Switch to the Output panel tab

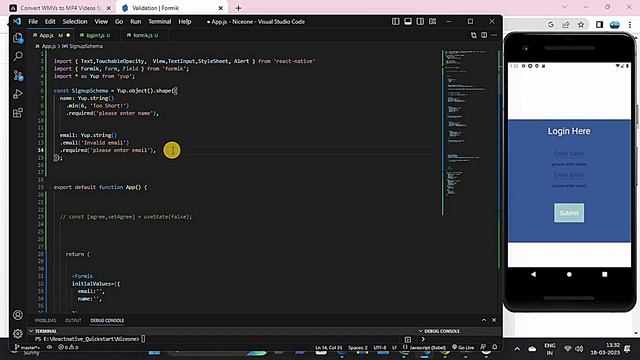click(73, 320)
